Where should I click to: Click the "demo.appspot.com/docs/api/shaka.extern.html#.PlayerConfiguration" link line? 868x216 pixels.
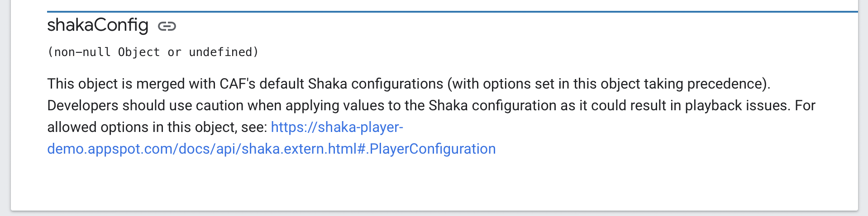pyautogui.click(x=272, y=149)
